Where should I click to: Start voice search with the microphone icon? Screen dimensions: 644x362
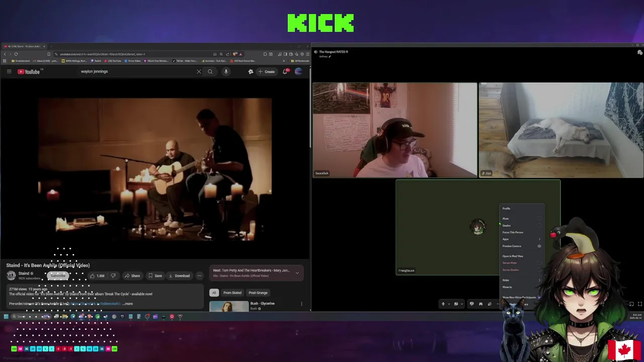coord(226,71)
